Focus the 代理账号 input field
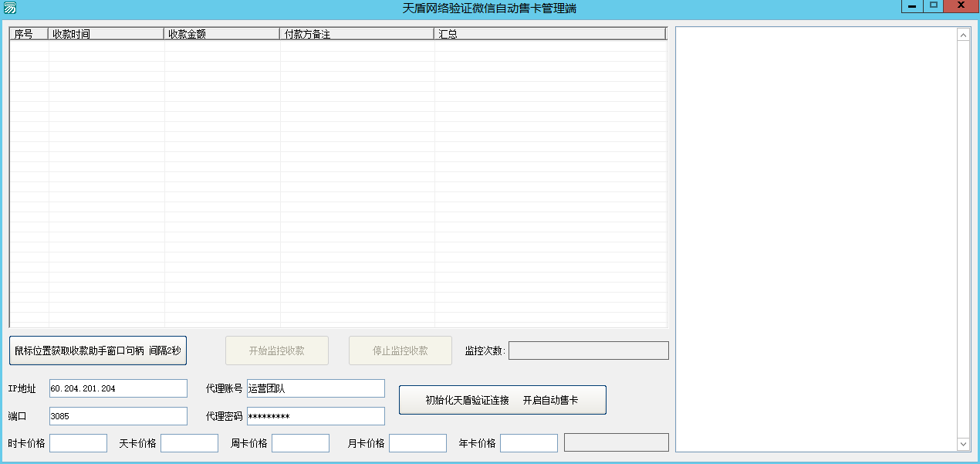Image resolution: width=980 pixels, height=464 pixels. [316, 388]
